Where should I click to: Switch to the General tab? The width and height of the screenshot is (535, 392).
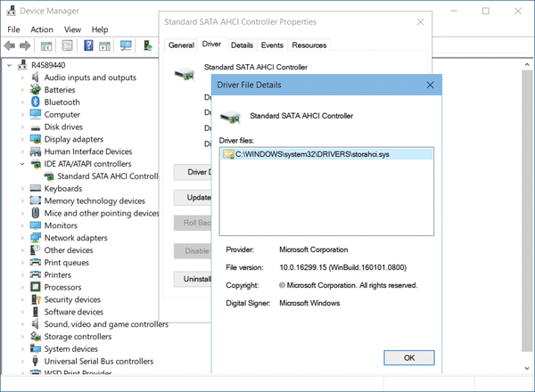pyautogui.click(x=181, y=45)
